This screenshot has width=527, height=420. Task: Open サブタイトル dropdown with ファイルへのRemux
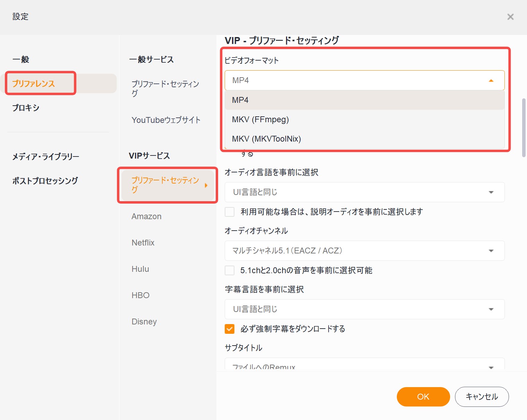point(365,364)
